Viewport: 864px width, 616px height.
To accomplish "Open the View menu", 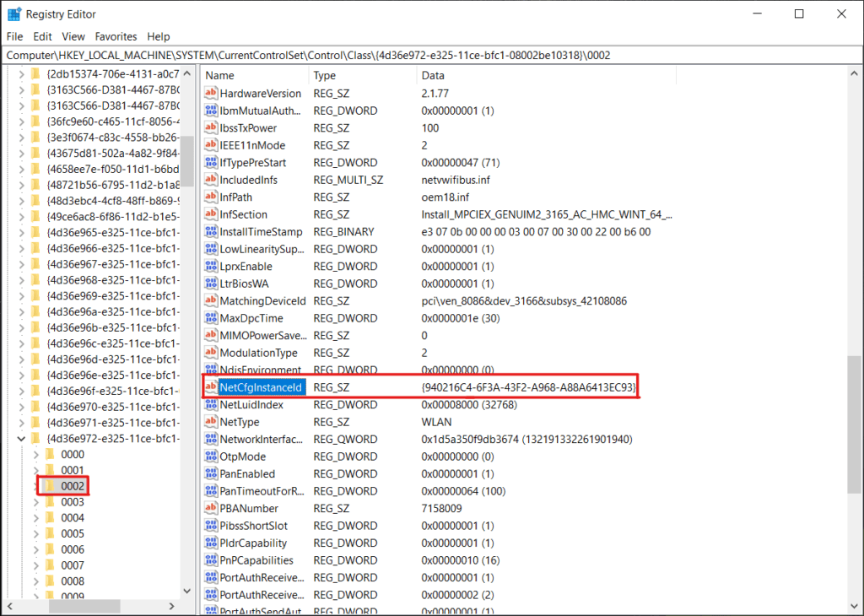I will 73,36.
